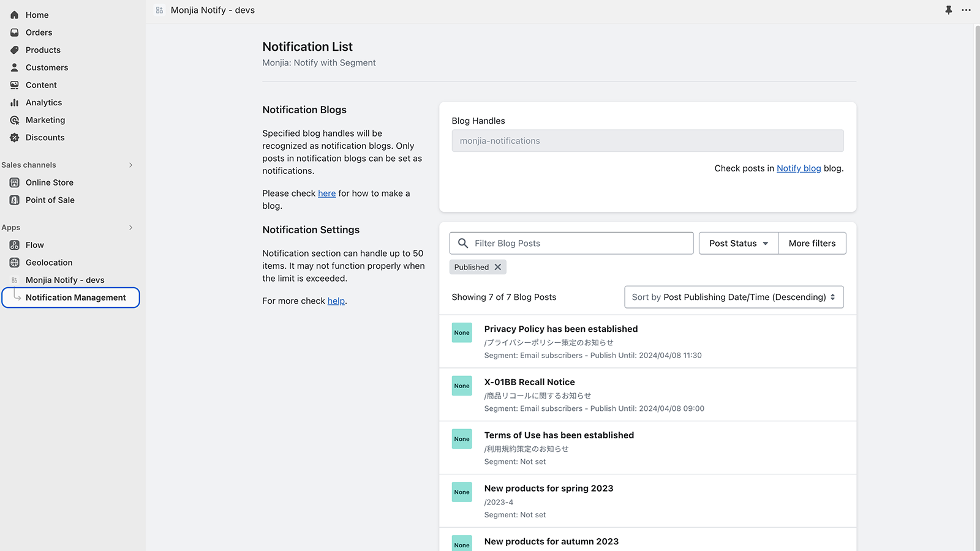Image resolution: width=980 pixels, height=551 pixels.
Task: Open the Notify blog link
Action: pos(799,168)
